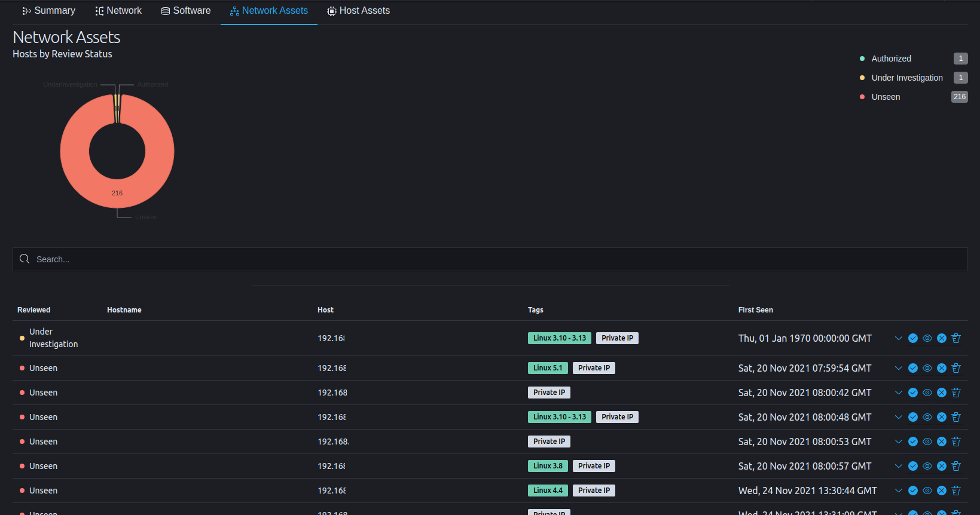Click eye icon for 08:00:42 host
The width and height of the screenshot is (980, 515).
927,393
